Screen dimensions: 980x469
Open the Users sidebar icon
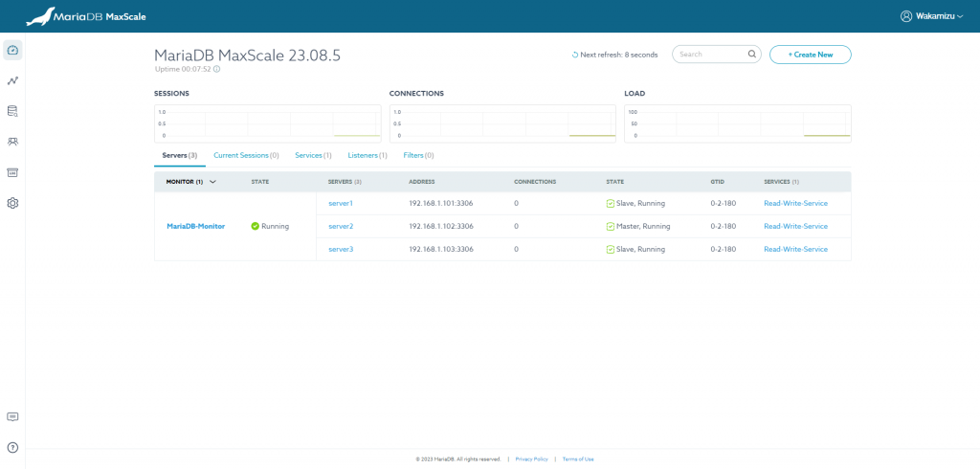tap(12, 142)
